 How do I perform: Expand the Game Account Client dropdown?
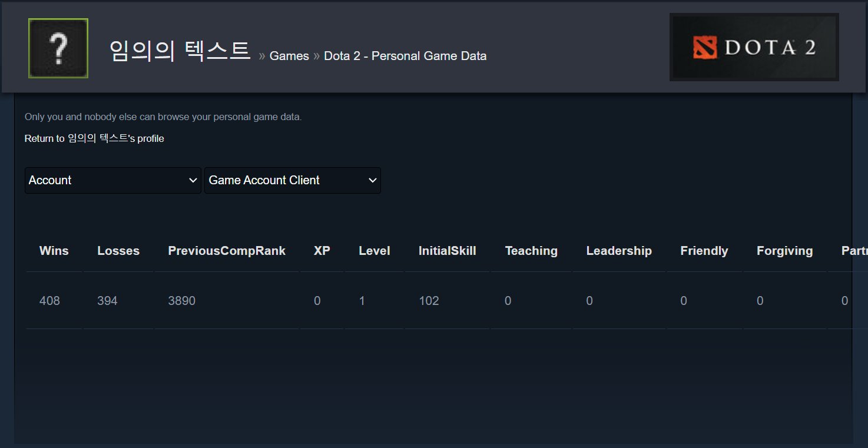(x=293, y=180)
